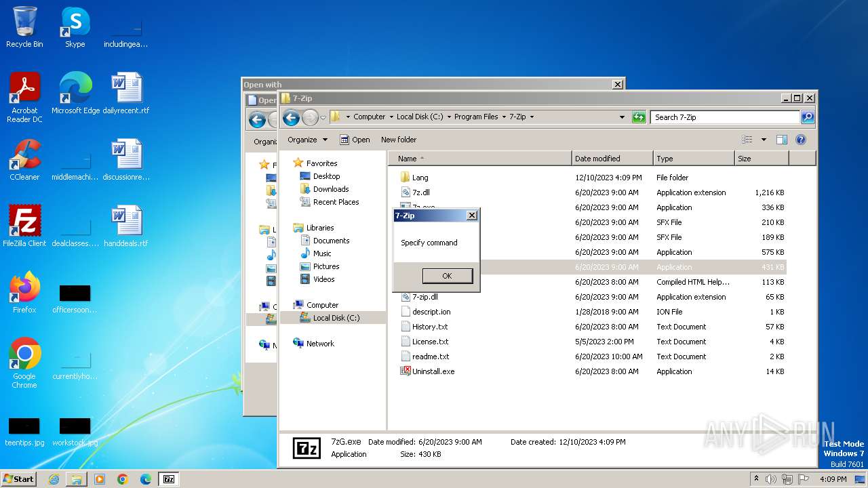
Task: Open the Organize menu
Action: click(307, 140)
